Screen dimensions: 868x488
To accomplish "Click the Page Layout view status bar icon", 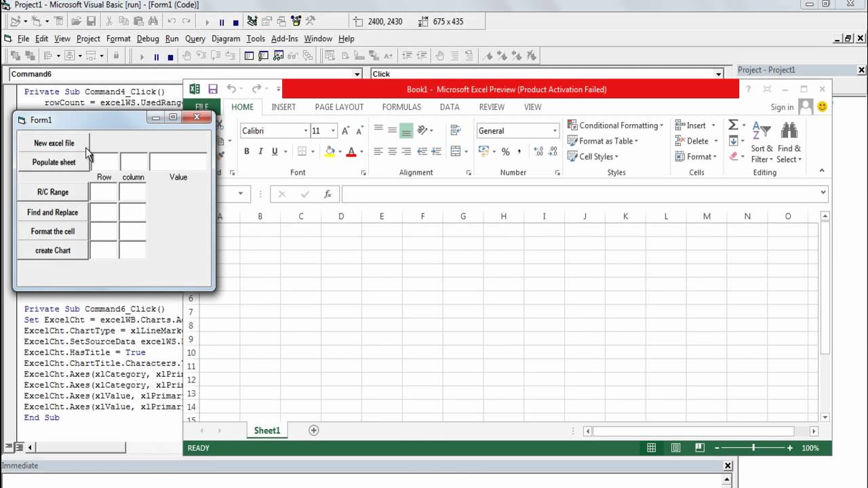I will coord(676,448).
